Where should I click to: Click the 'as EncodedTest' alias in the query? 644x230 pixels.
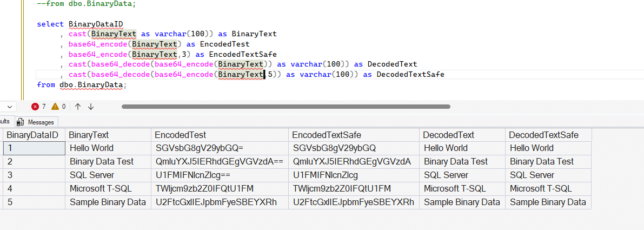[x=218, y=44]
